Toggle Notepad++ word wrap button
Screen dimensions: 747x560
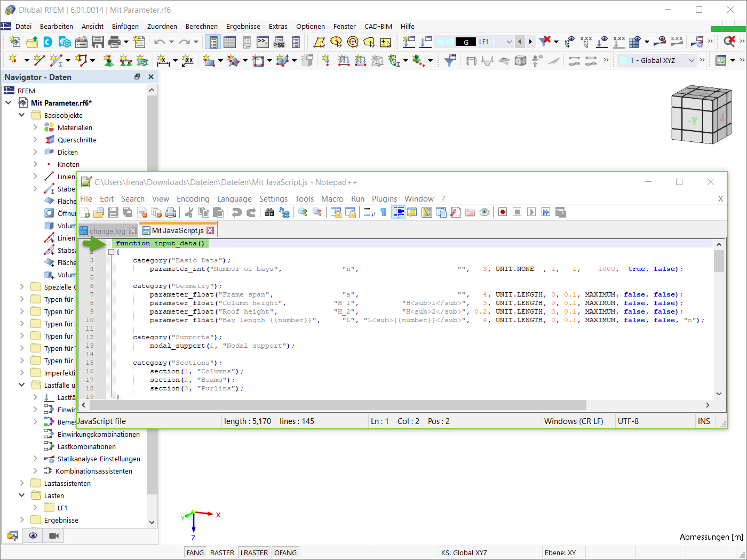click(x=369, y=212)
